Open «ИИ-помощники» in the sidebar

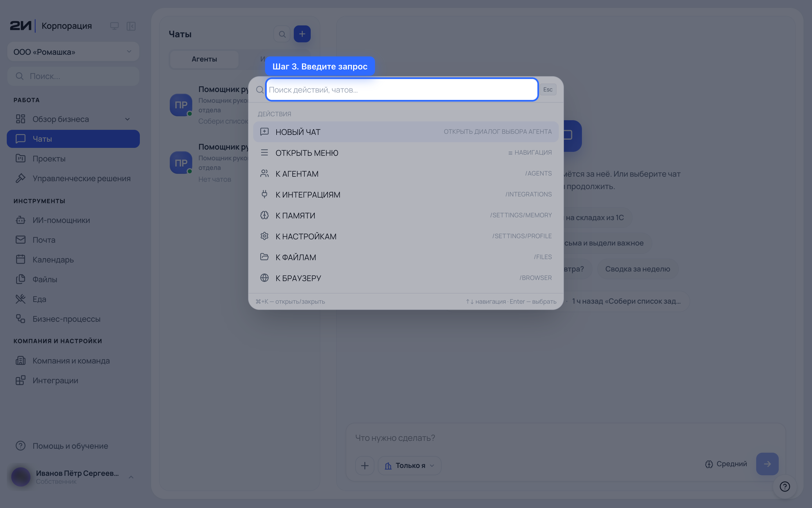(73, 220)
